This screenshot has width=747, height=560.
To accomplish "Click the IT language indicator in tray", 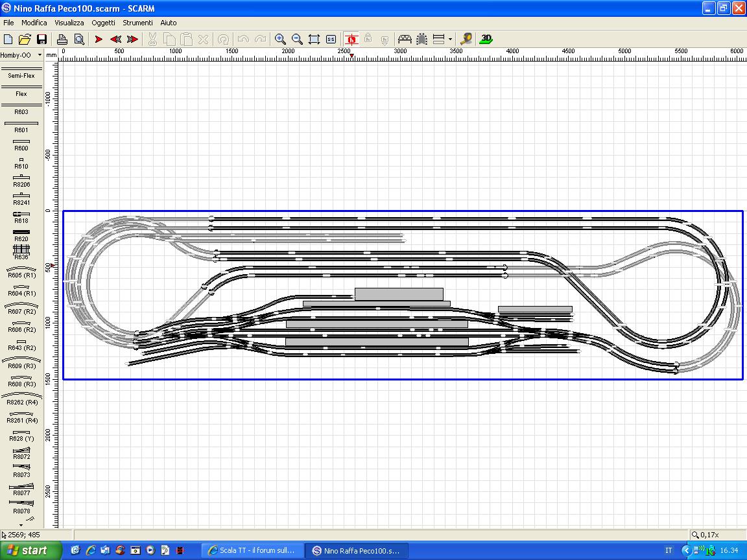I will (669, 550).
